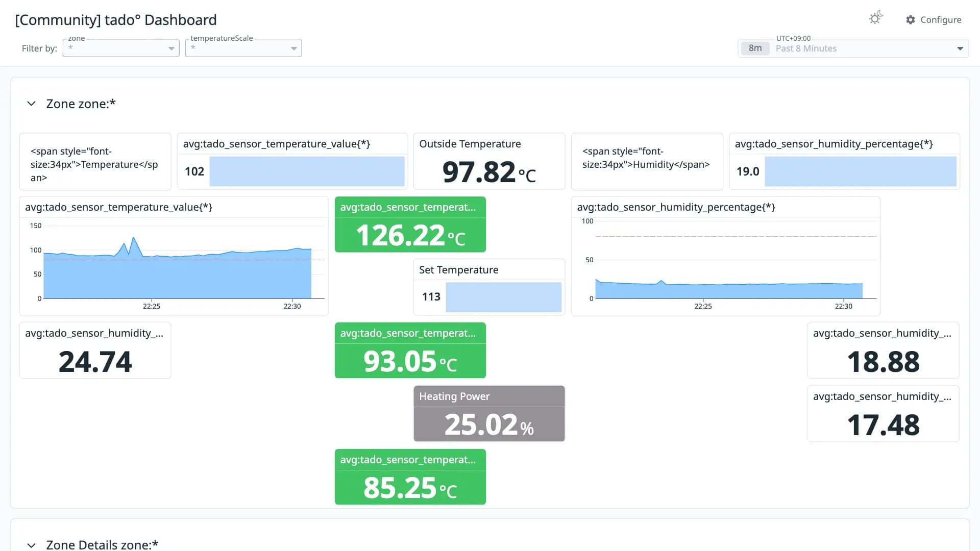This screenshot has width=980, height=551.
Task: Open the zone filter dropdown
Action: (121, 48)
